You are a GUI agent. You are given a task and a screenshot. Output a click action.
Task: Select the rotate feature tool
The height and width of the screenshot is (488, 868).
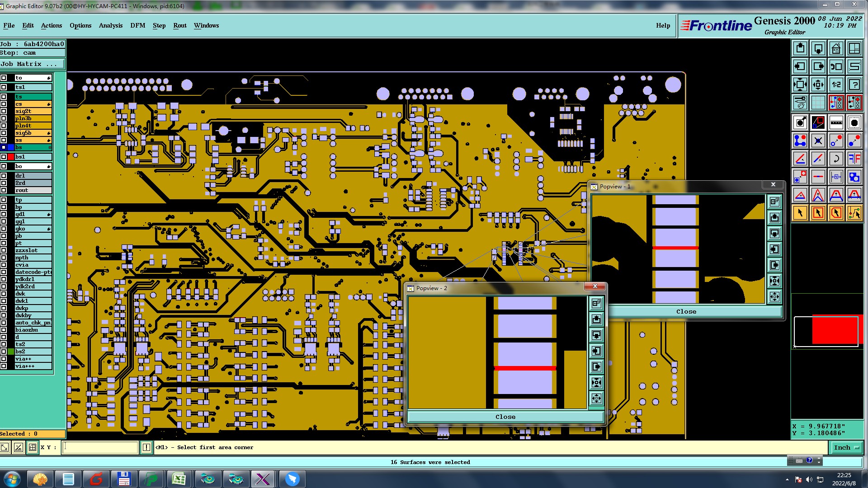pos(836,159)
